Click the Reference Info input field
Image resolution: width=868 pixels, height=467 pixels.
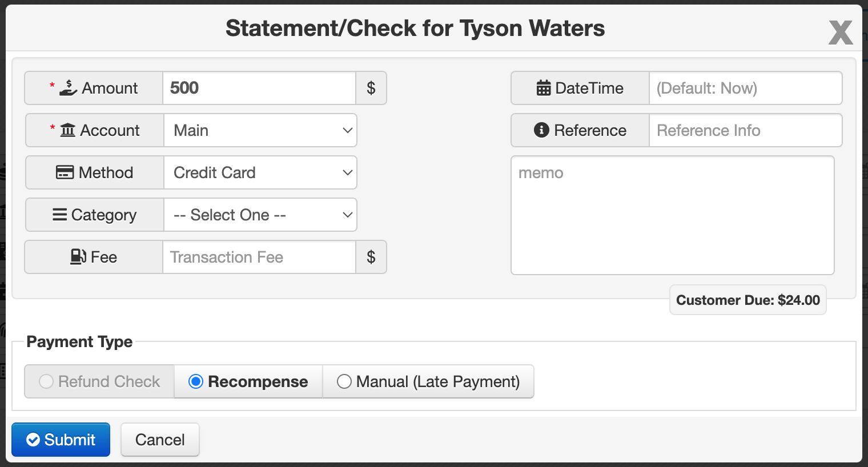(745, 130)
